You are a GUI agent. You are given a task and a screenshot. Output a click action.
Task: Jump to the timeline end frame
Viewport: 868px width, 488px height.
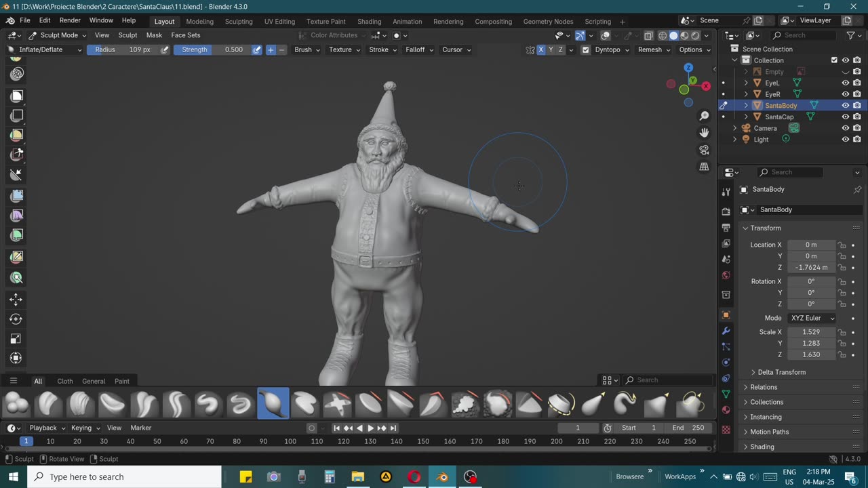pyautogui.click(x=393, y=428)
